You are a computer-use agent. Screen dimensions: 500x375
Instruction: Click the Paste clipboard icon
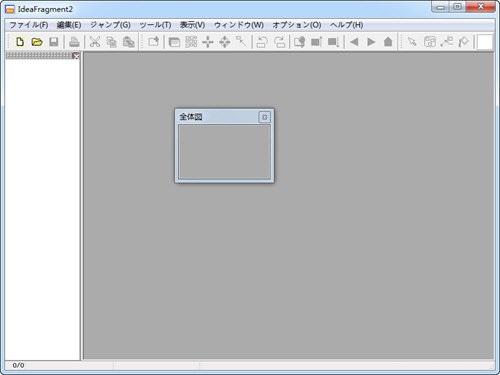pos(129,42)
